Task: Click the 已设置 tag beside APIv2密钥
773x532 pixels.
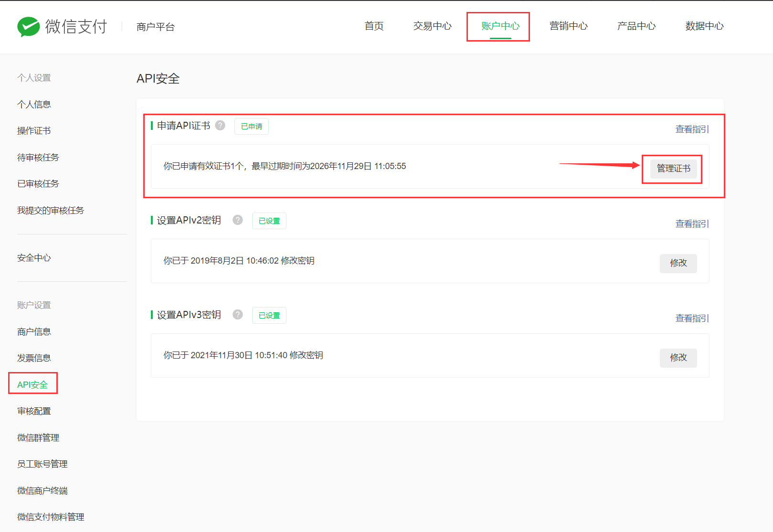Action: (x=269, y=221)
